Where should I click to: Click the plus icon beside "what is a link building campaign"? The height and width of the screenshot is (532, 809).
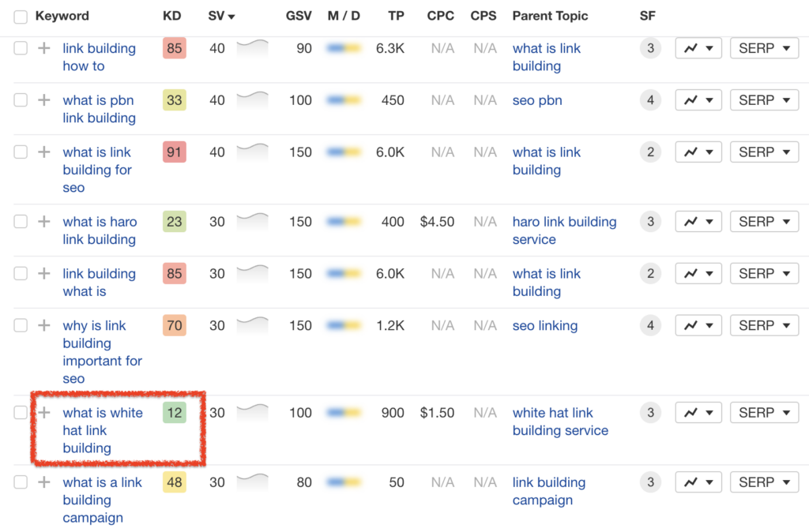click(x=45, y=482)
